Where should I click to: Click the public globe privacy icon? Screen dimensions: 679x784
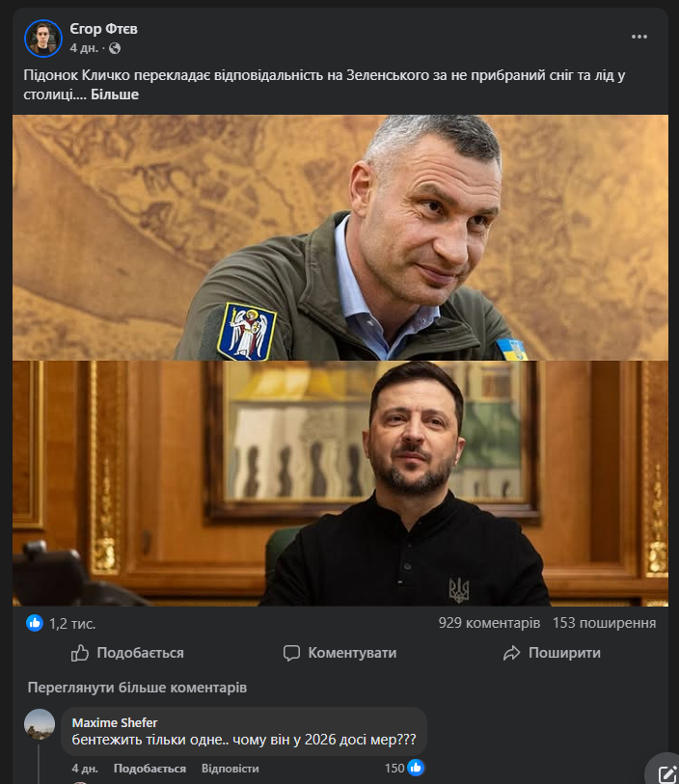click(x=115, y=48)
